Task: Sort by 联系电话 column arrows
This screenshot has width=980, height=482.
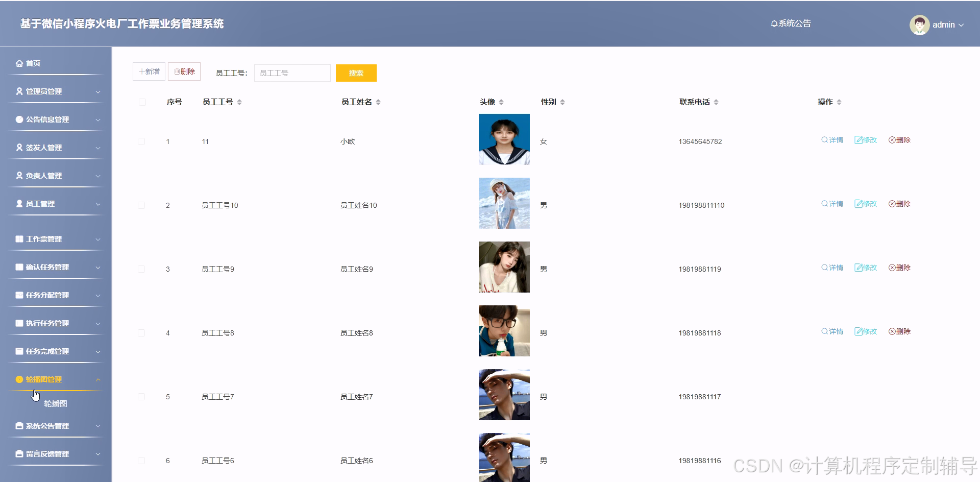Action: coord(716,102)
